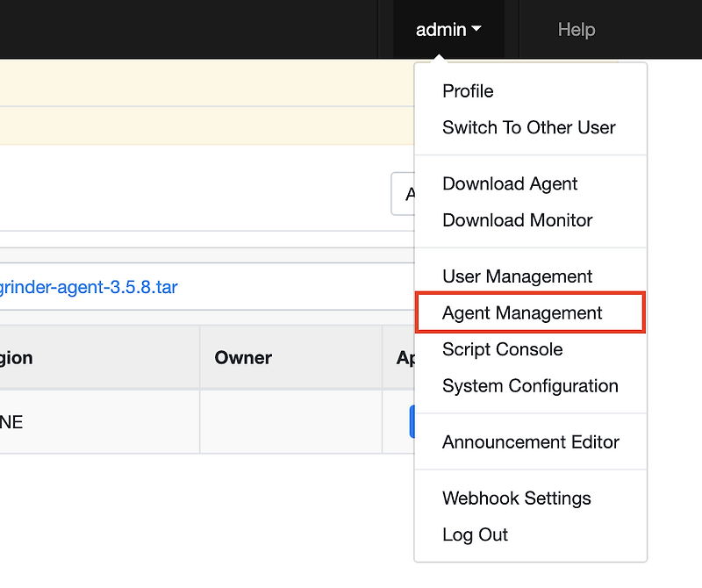Select Webhook Settings menu item
This screenshot has height=588, width=702.
(x=517, y=498)
